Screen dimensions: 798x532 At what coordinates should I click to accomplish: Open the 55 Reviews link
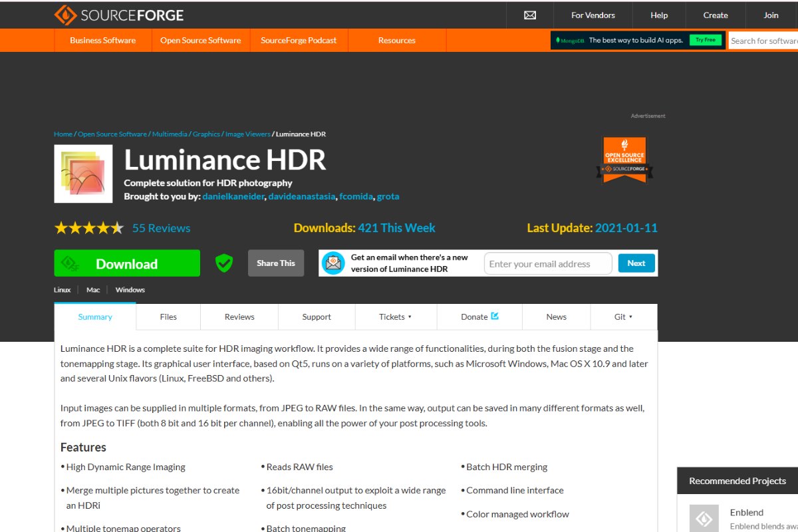[161, 227]
